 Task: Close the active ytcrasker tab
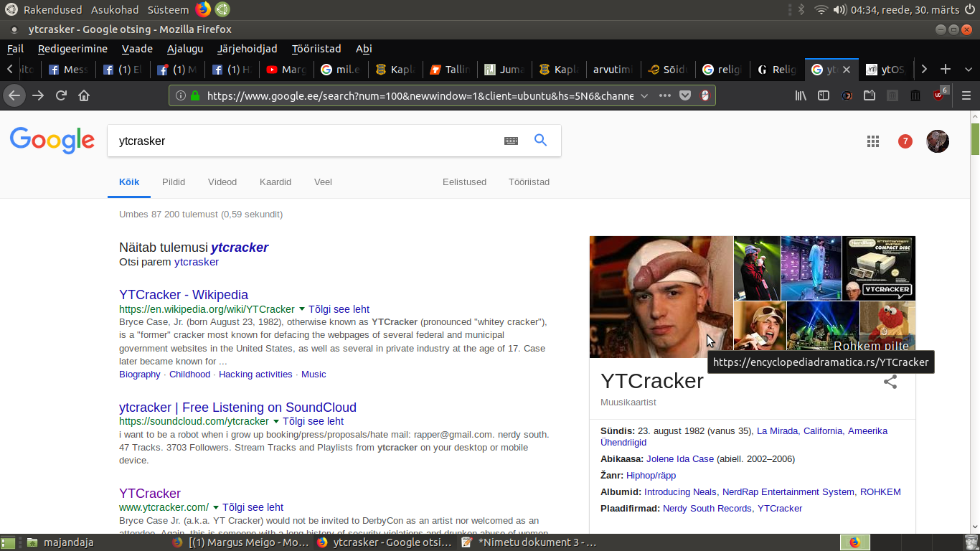coord(847,70)
